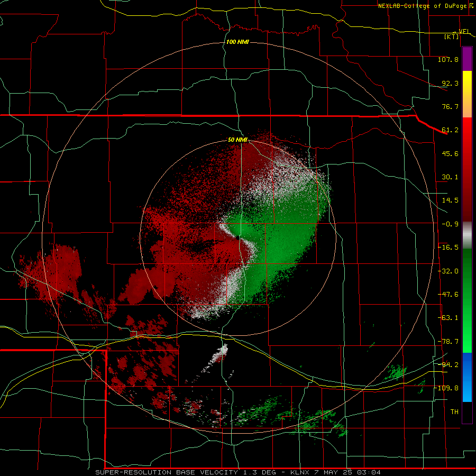Click the 76.7 scale value
The width and height of the screenshot is (476, 476).
450,106
